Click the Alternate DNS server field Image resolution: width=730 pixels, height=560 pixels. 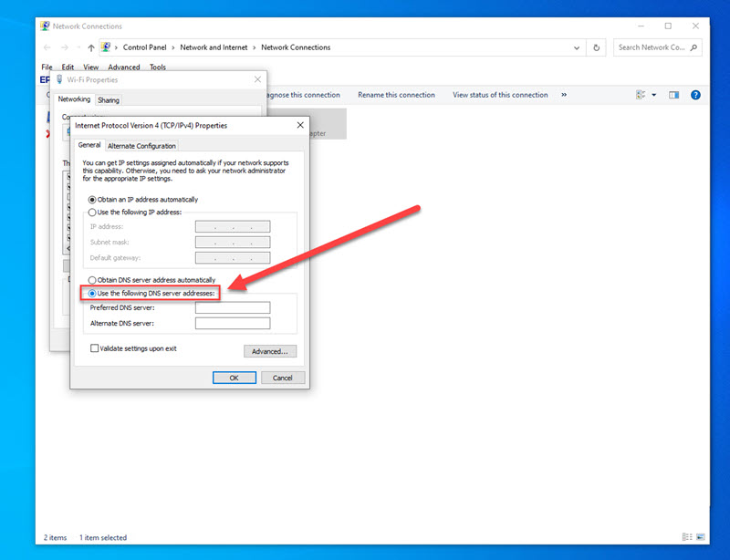coord(233,323)
